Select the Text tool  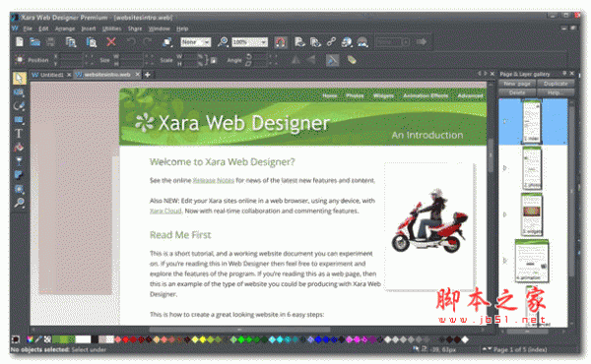[19, 133]
